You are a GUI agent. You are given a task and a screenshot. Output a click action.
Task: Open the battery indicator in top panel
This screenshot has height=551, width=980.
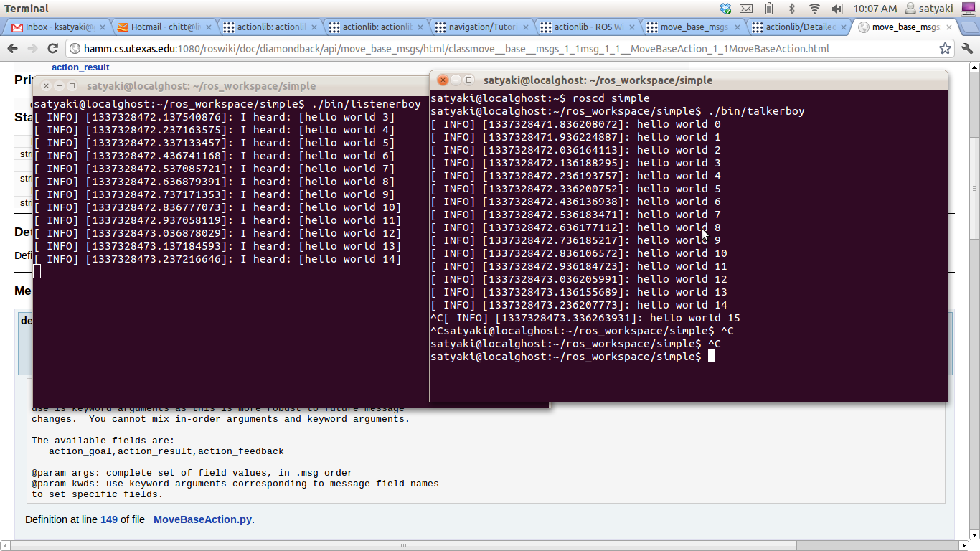(x=769, y=9)
